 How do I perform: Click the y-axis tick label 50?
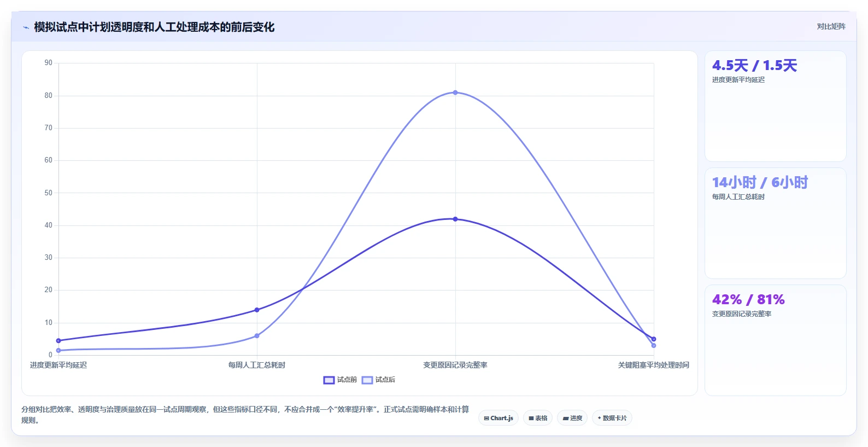click(49, 193)
